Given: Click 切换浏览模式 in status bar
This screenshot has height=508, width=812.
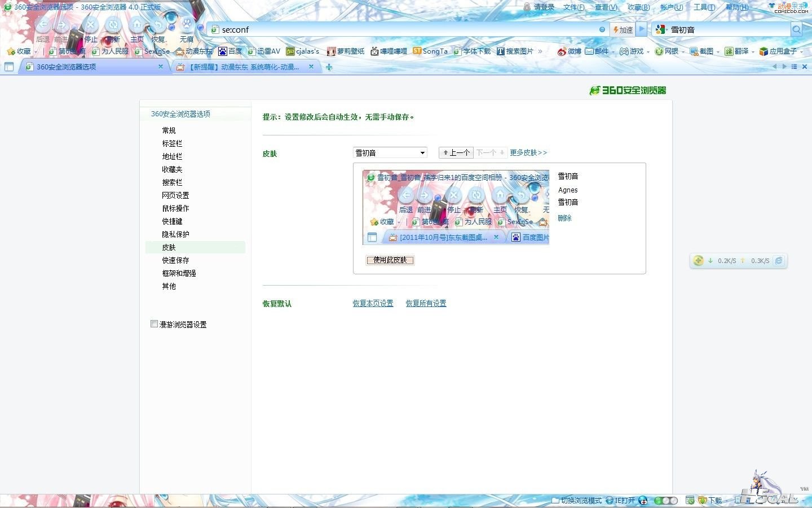Looking at the screenshot, I should click(577, 501).
